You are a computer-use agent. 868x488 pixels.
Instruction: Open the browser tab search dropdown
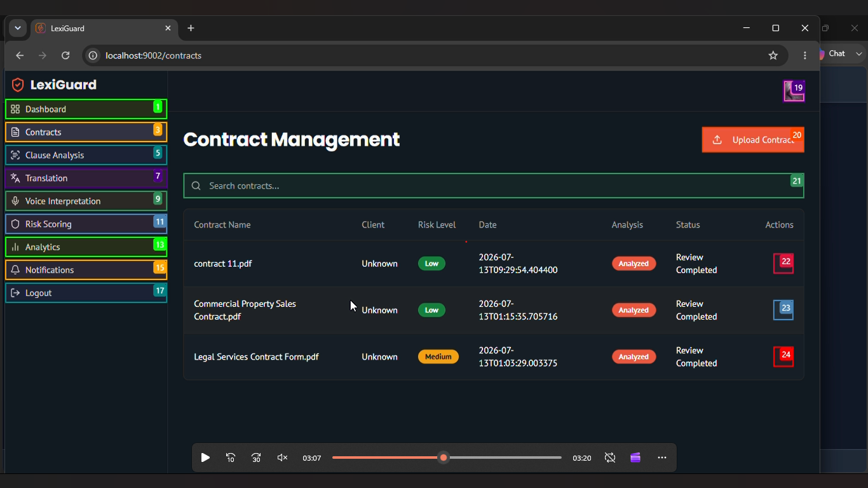tap(18, 28)
